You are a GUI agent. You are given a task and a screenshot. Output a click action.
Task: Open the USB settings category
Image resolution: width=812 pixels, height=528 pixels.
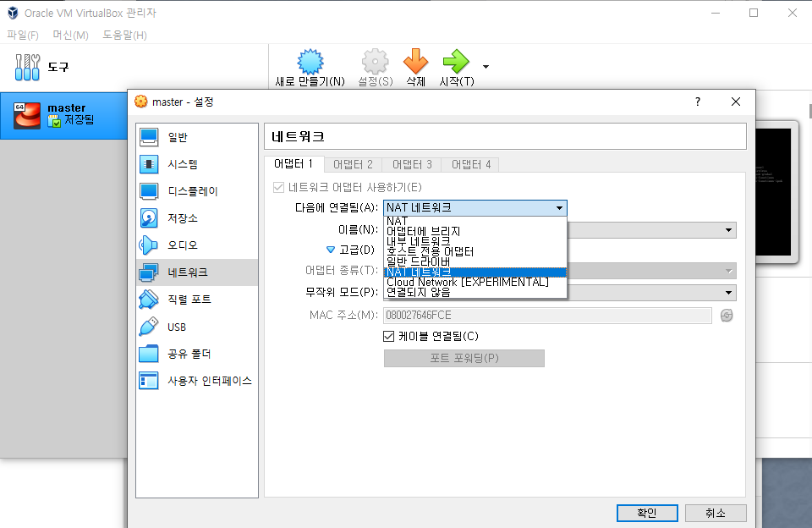[x=197, y=327]
